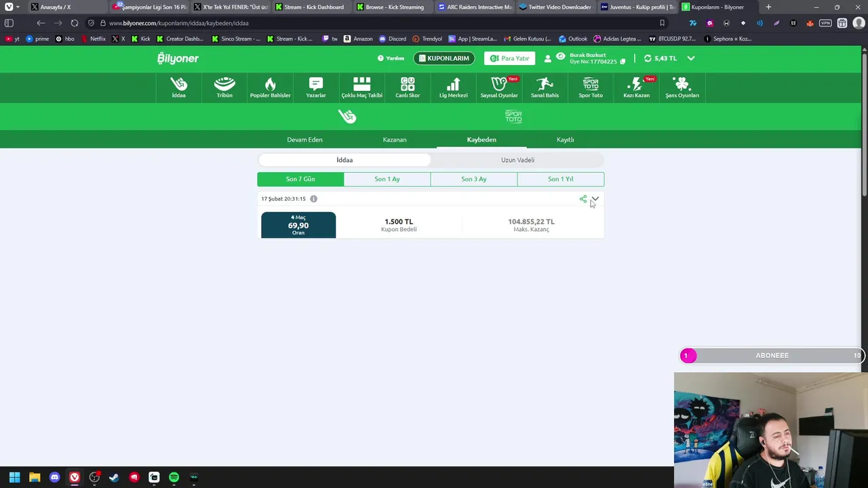This screenshot has height=488, width=868.
Task: Click the KUPONLARIM button
Action: [x=444, y=58]
